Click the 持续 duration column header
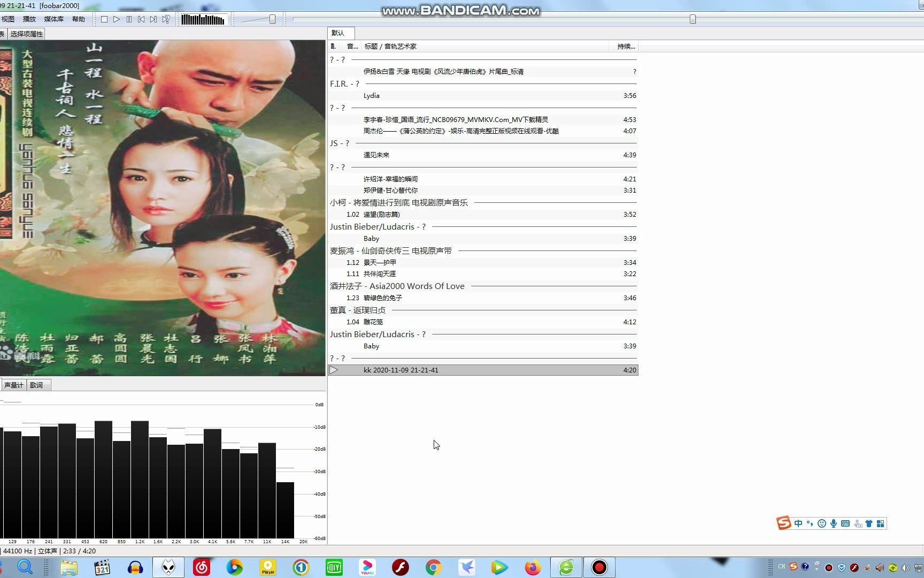Image resolution: width=924 pixels, height=578 pixels. [623, 47]
